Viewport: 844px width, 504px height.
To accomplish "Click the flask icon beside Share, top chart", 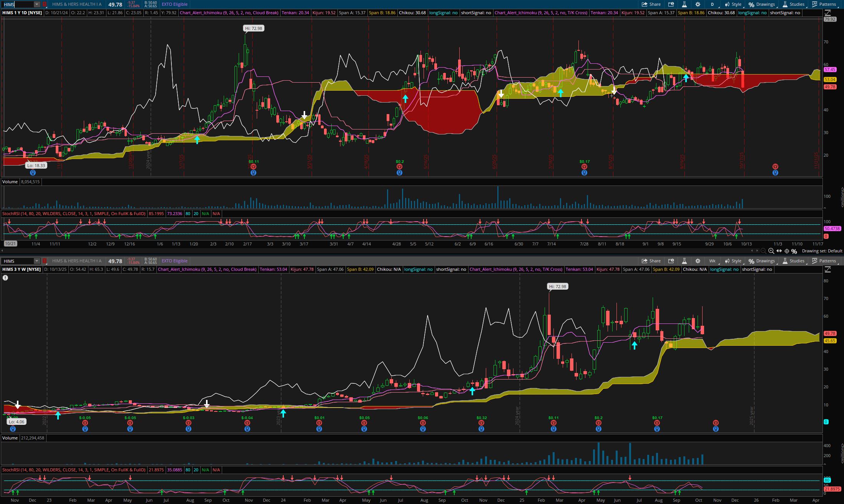I will pyautogui.click(x=684, y=4).
